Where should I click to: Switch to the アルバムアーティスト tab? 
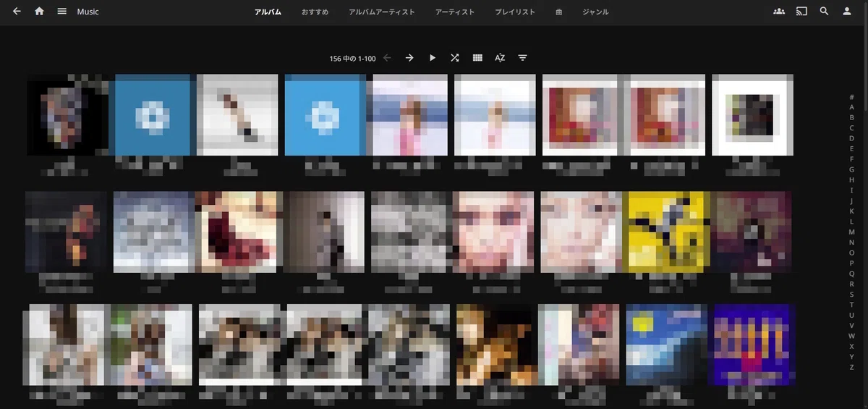coord(382,12)
